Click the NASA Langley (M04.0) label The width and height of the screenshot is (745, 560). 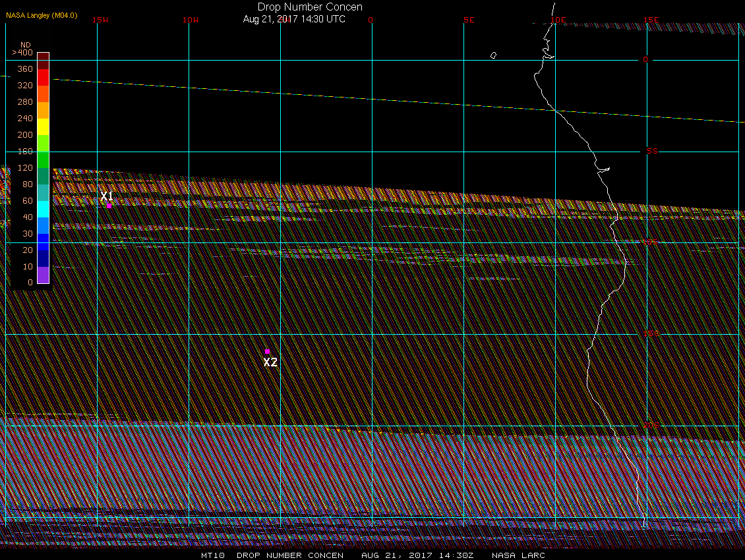[42, 14]
